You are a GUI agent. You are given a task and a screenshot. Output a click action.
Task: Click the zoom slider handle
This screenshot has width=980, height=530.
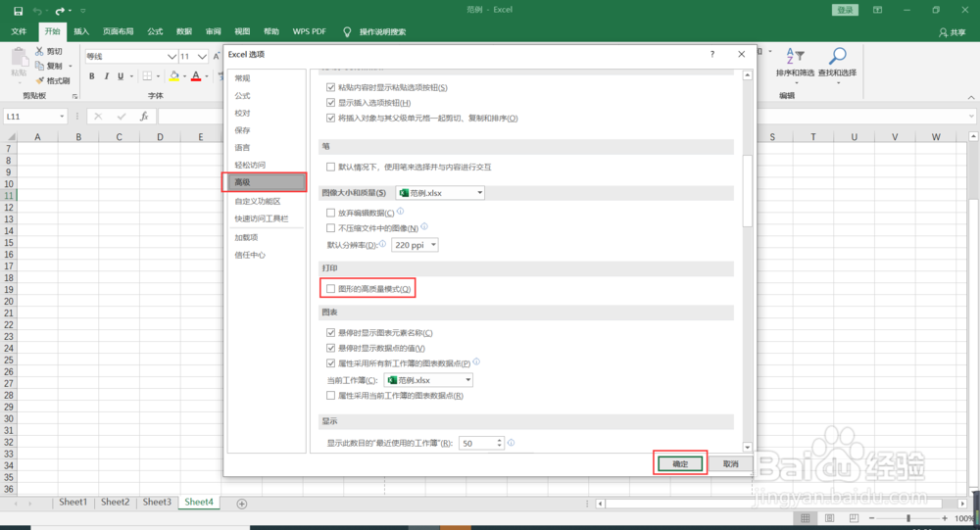(x=908, y=518)
